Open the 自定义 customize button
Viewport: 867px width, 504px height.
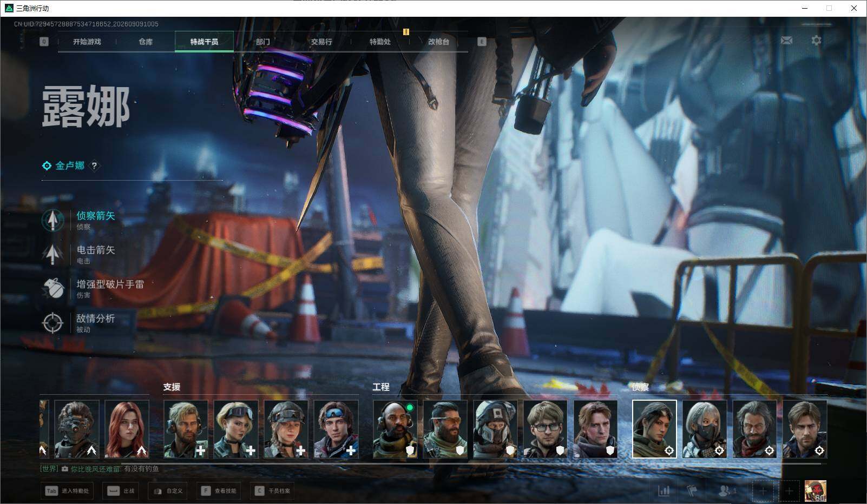point(168,490)
